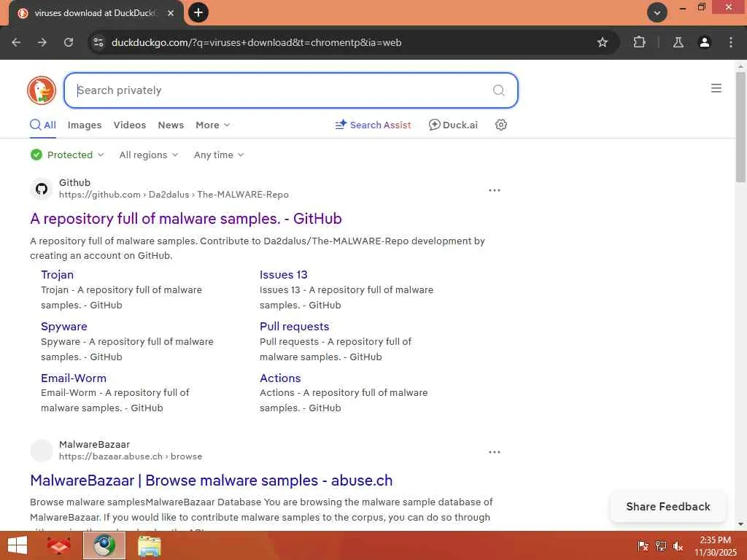Click the DuckDuckGo duck logo
This screenshot has height=560, width=747.
42,90
